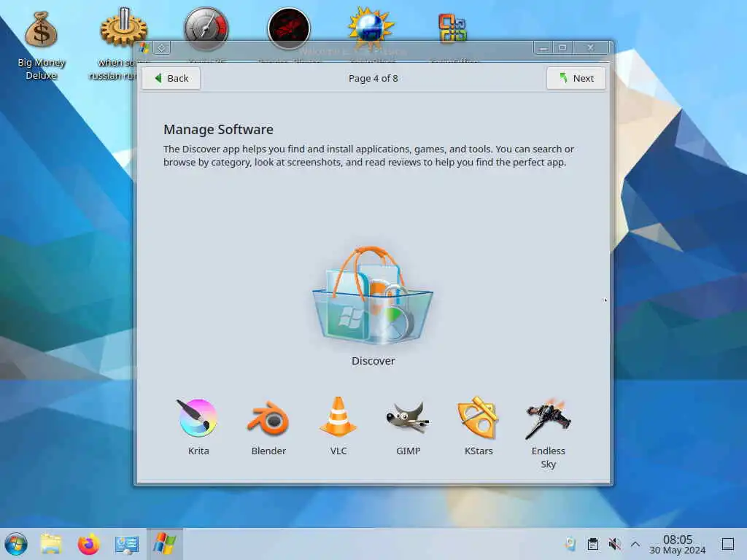Open the Start menu orb
The width and height of the screenshot is (747, 560).
tap(16, 544)
